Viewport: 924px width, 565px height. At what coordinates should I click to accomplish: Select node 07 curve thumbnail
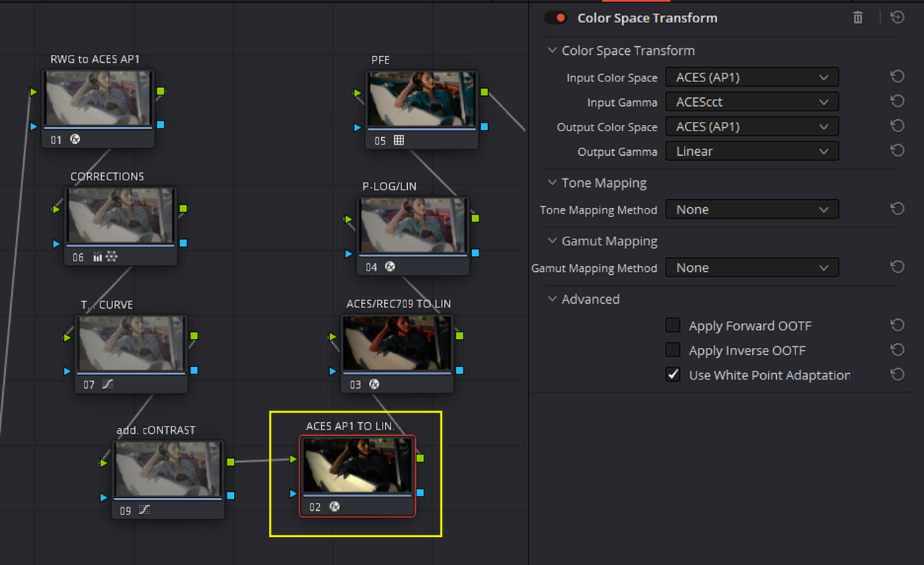click(x=132, y=344)
